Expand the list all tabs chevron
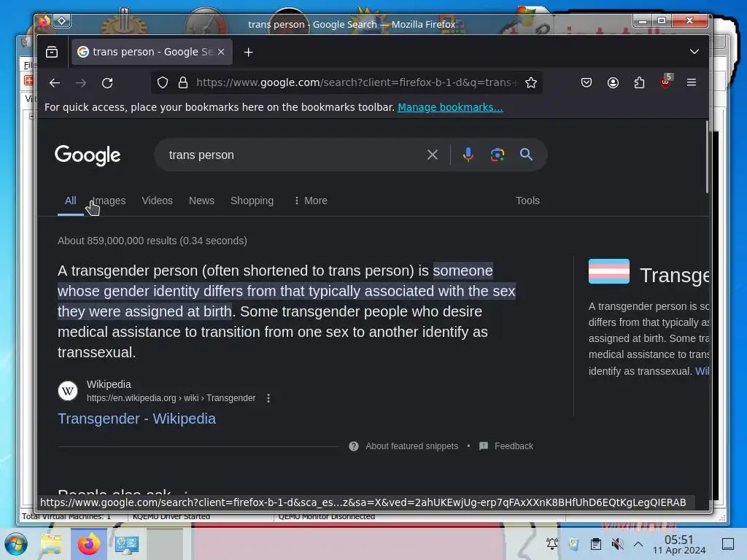The height and width of the screenshot is (560, 747). click(694, 52)
